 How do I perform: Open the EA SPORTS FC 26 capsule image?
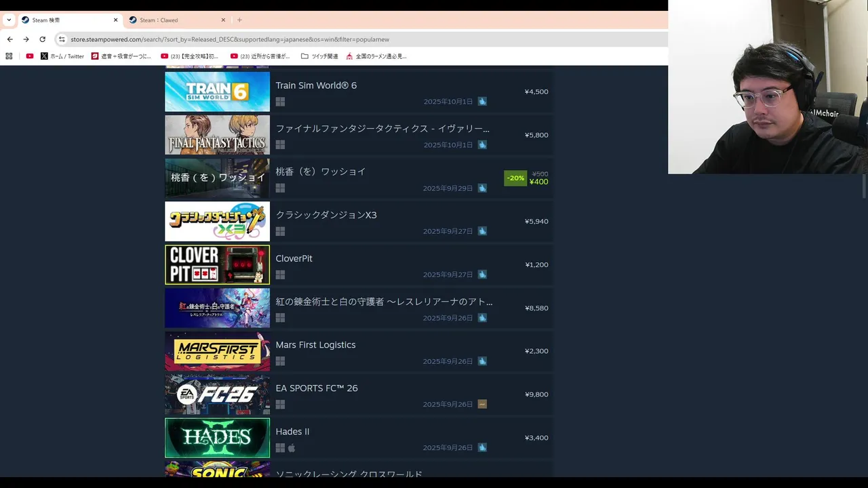tap(217, 394)
